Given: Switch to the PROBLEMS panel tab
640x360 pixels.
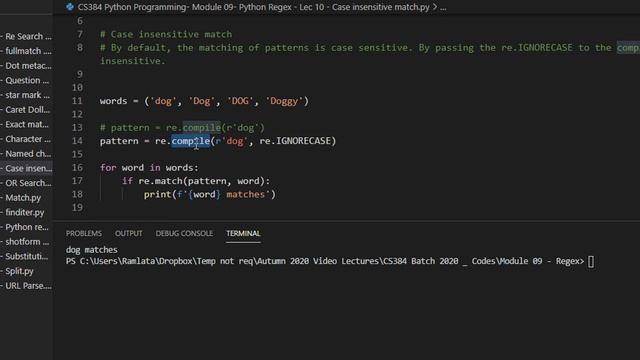Looking at the screenshot, I should pos(84,233).
